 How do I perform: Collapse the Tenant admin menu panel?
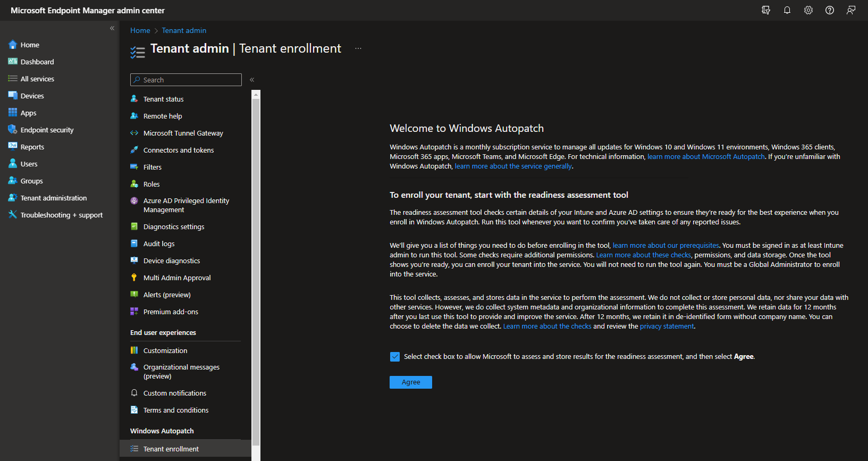[x=252, y=80]
